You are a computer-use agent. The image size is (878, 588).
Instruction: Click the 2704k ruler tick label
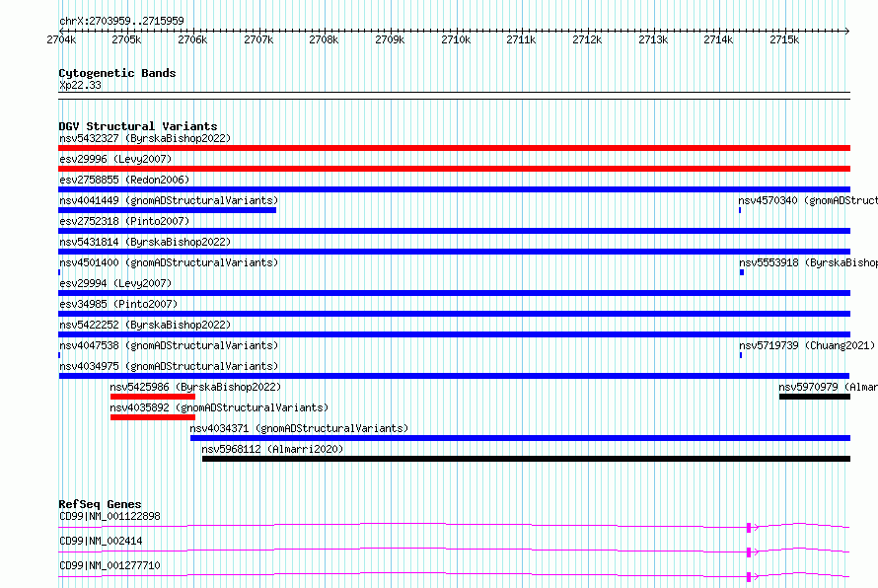coord(61,39)
